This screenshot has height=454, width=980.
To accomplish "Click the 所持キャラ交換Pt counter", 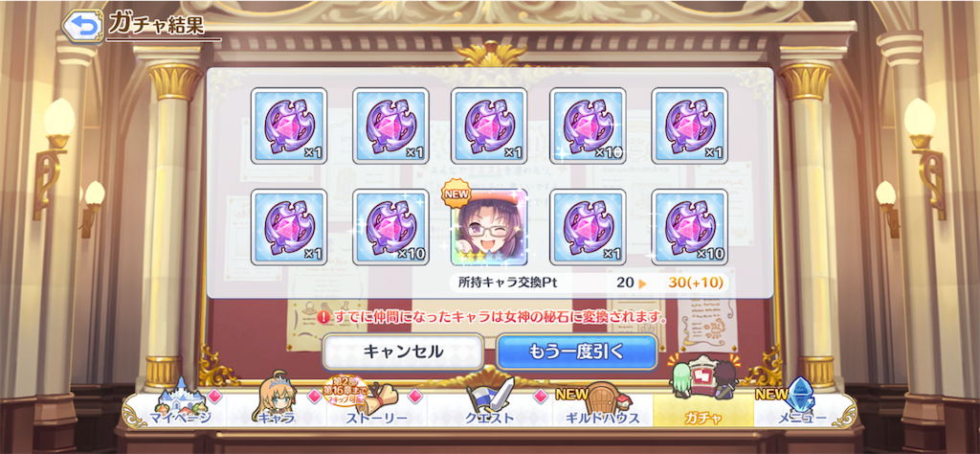I will [x=589, y=283].
